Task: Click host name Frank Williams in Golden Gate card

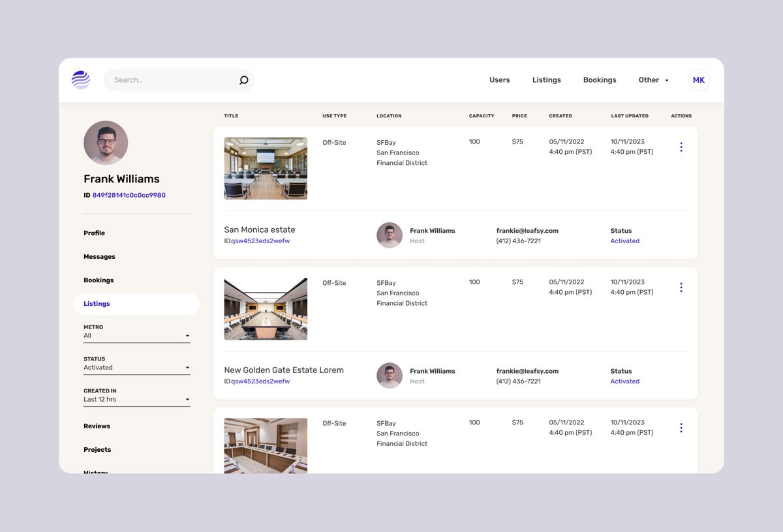Action: coord(433,371)
